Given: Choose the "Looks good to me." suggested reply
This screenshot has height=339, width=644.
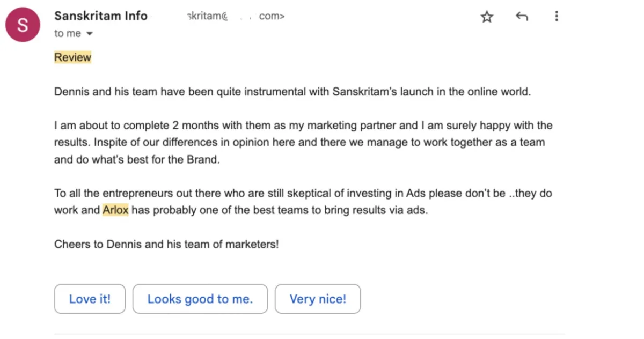Looking at the screenshot, I should tap(200, 299).
